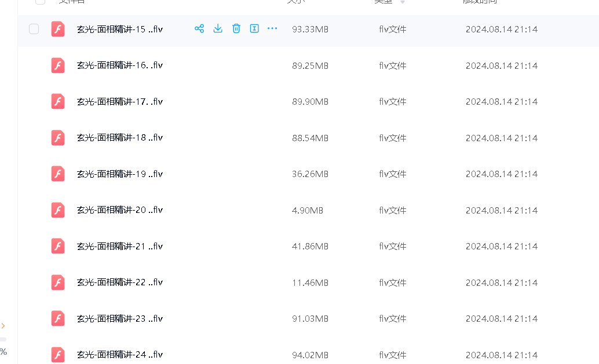
Task: Click the share icon for 玄光-面相精讲-15
Action: 199,28
